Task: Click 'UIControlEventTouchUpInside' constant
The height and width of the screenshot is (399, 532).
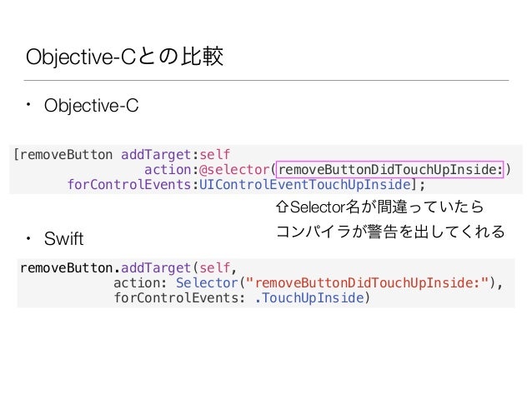Action: tap(305, 184)
